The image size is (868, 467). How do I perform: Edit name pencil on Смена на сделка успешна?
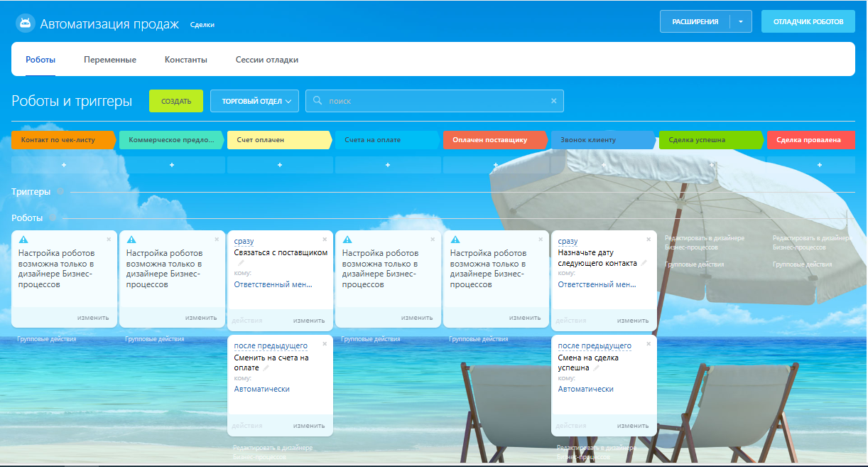click(x=597, y=368)
